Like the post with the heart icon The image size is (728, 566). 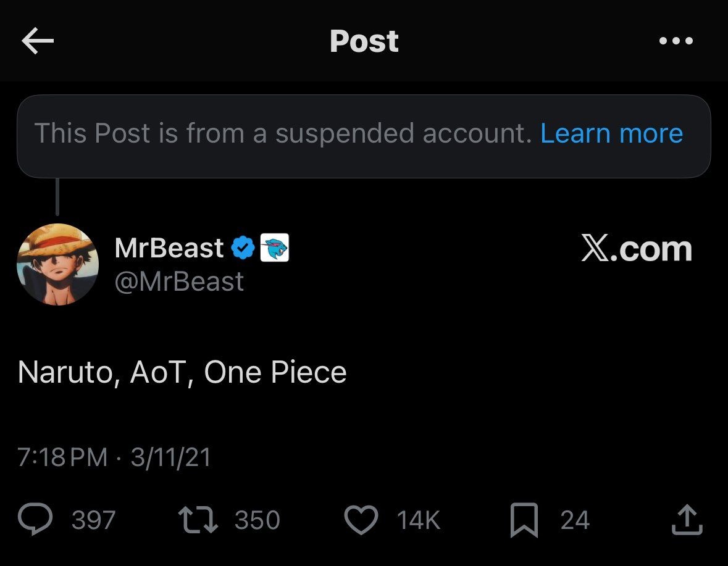(361, 520)
